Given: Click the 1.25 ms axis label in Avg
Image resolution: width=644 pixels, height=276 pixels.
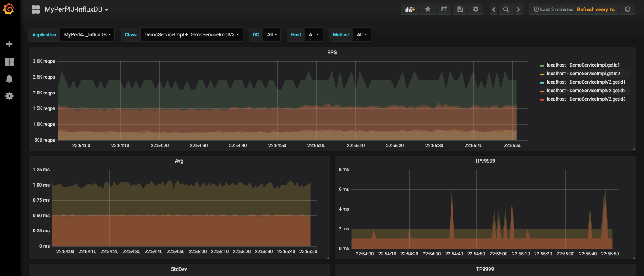Looking at the screenshot, I should pos(41,170).
